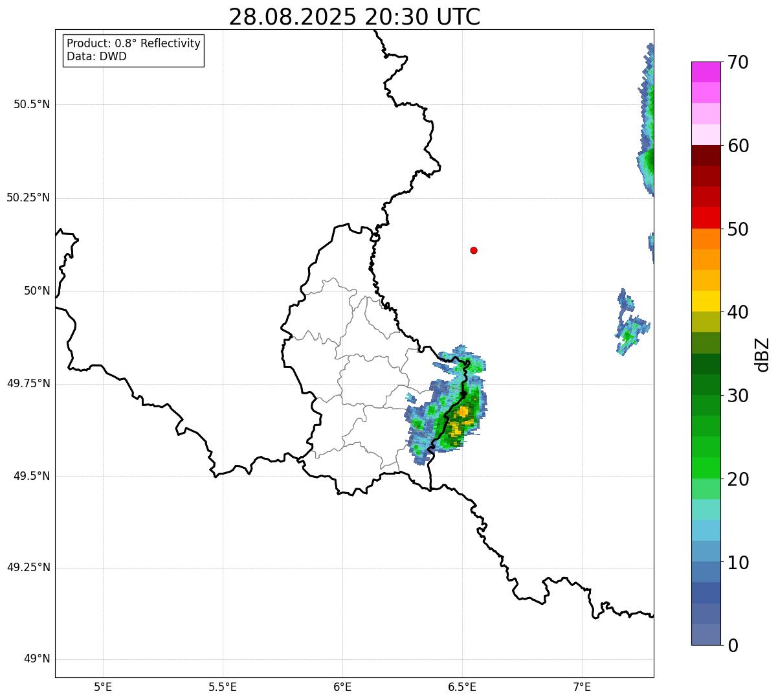Screen dimensions: 778x700
Task: Click the 7°E longitude label
Action: [x=582, y=686]
